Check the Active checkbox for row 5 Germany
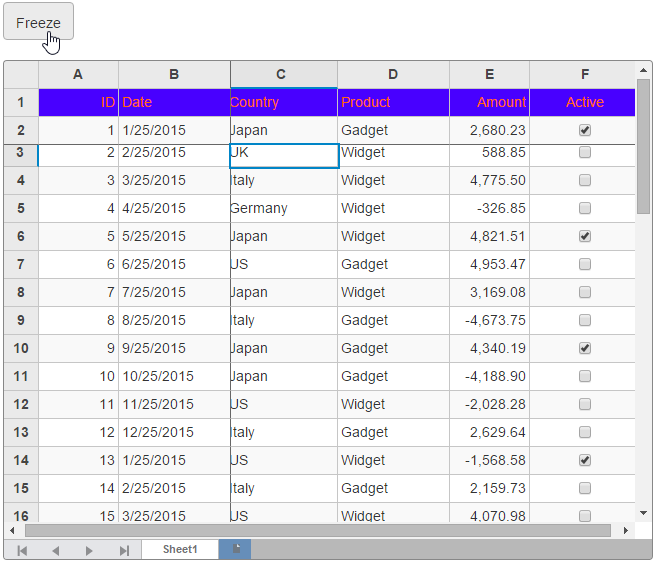 pyautogui.click(x=585, y=208)
